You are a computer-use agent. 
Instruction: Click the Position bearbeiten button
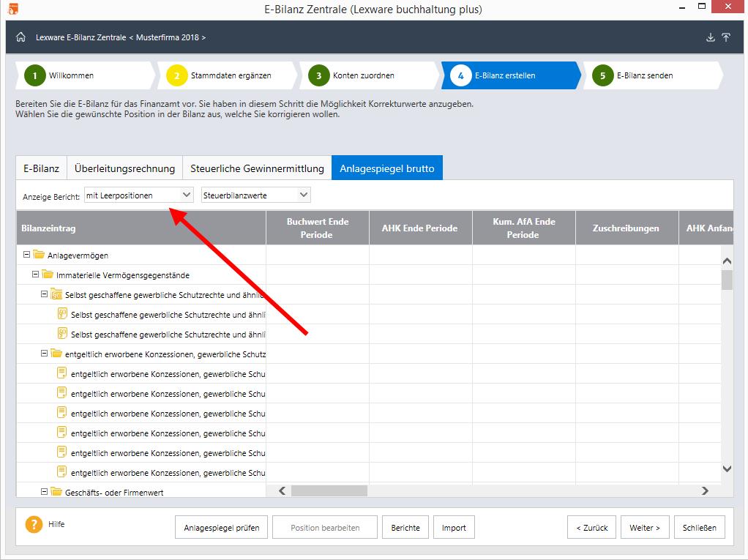[325, 528]
